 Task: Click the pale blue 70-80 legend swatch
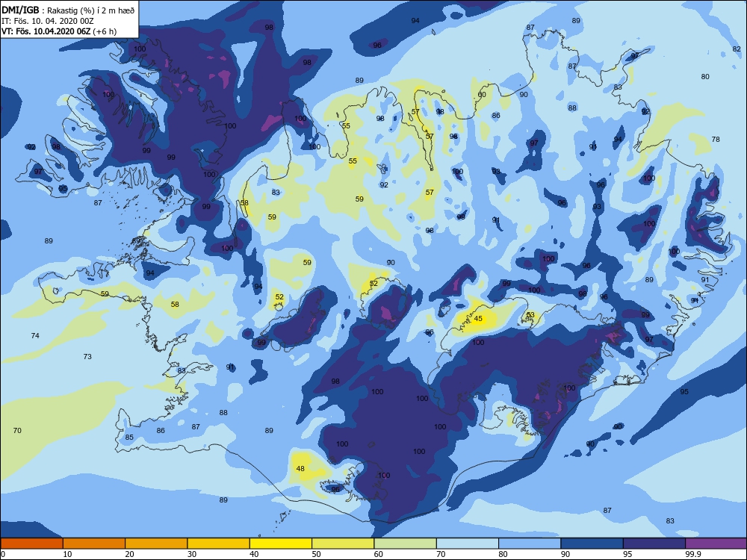click(x=468, y=544)
